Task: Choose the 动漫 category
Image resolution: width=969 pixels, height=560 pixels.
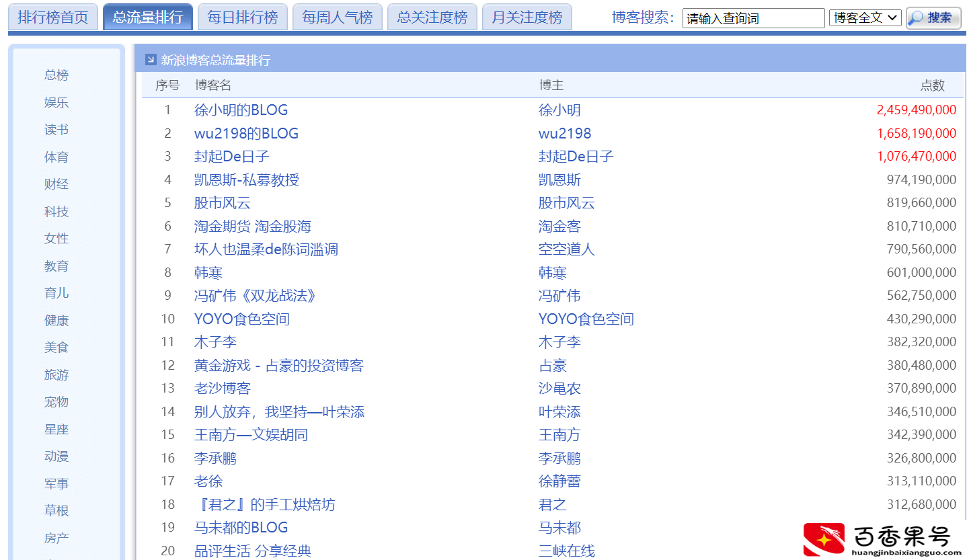Action: (56, 456)
